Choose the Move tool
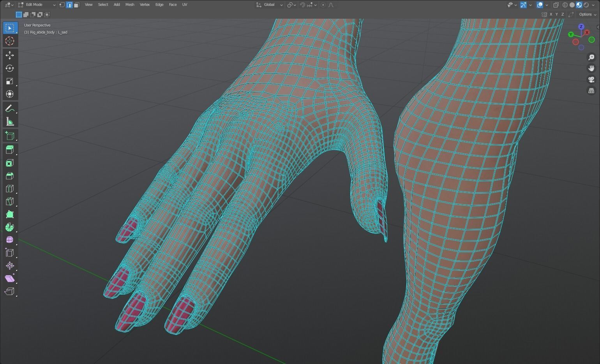The image size is (600, 364). pyautogui.click(x=10, y=55)
